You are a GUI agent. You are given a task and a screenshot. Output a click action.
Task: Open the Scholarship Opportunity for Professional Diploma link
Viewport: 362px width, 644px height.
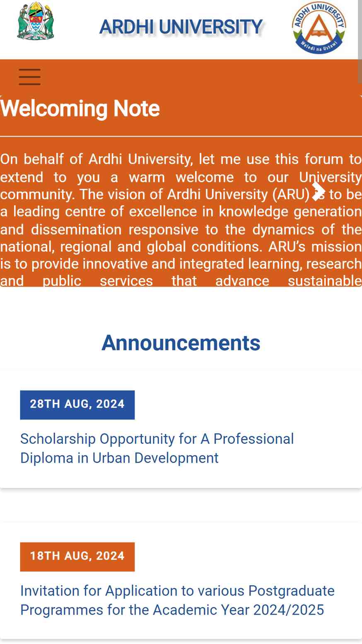coord(157,449)
